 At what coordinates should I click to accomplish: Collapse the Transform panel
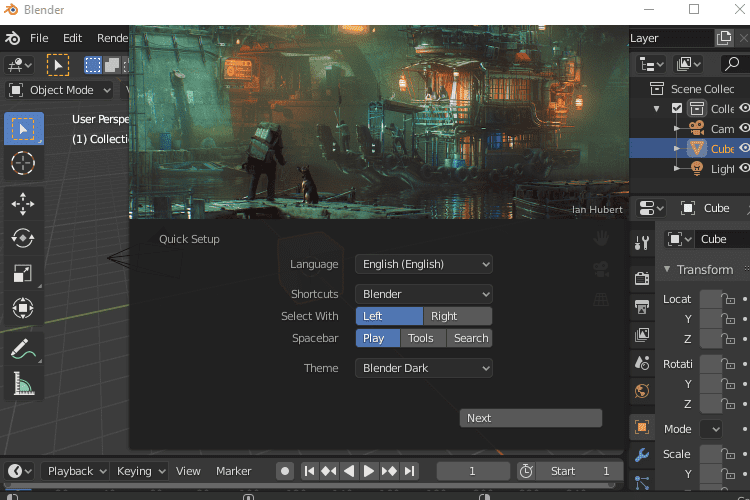[x=667, y=269]
